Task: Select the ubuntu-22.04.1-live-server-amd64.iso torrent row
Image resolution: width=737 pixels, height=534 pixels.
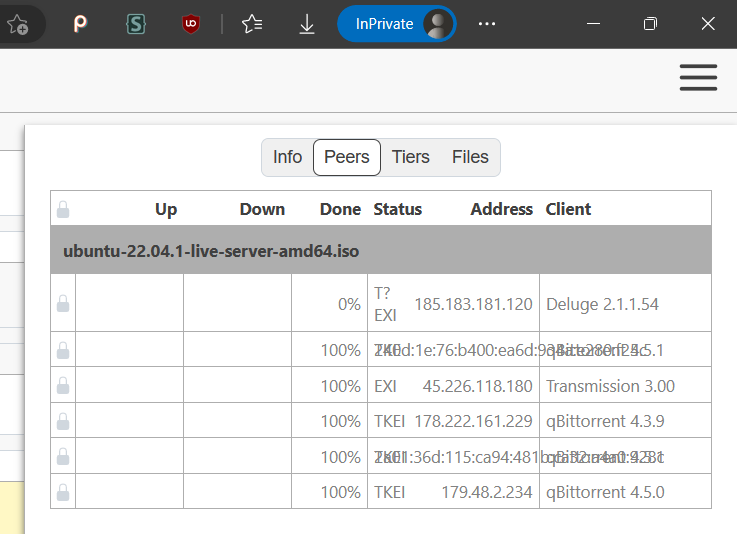Action: pos(381,251)
